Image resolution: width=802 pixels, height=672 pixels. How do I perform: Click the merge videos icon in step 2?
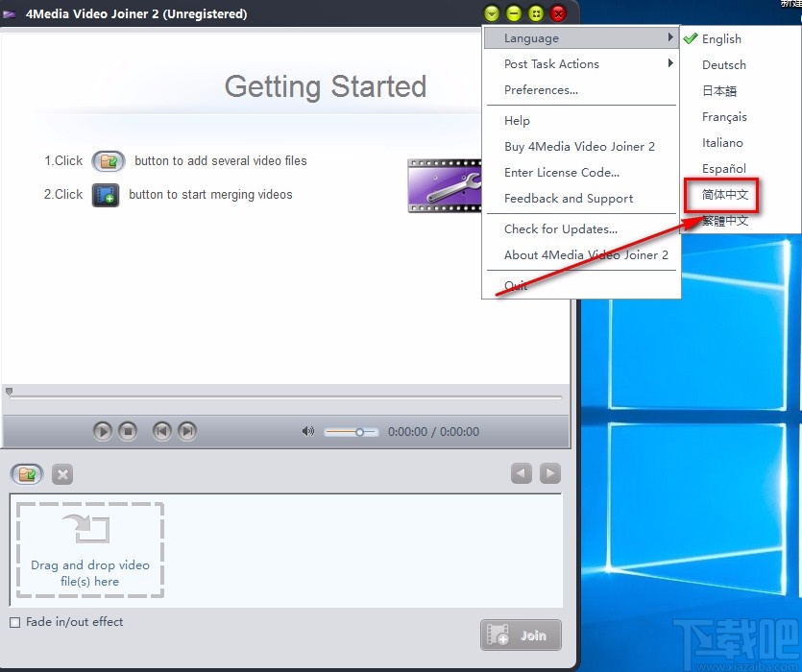(x=106, y=196)
